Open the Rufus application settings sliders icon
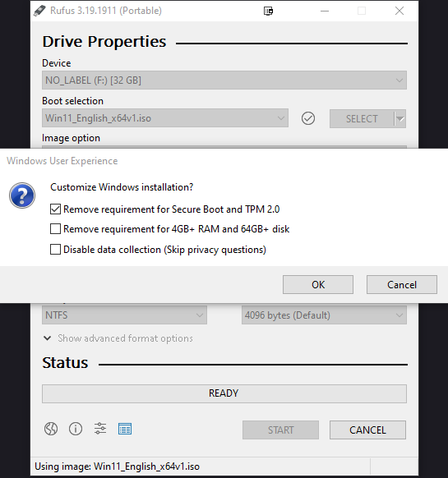Image resolution: width=448 pixels, height=478 pixels. (x=100, y=429)
